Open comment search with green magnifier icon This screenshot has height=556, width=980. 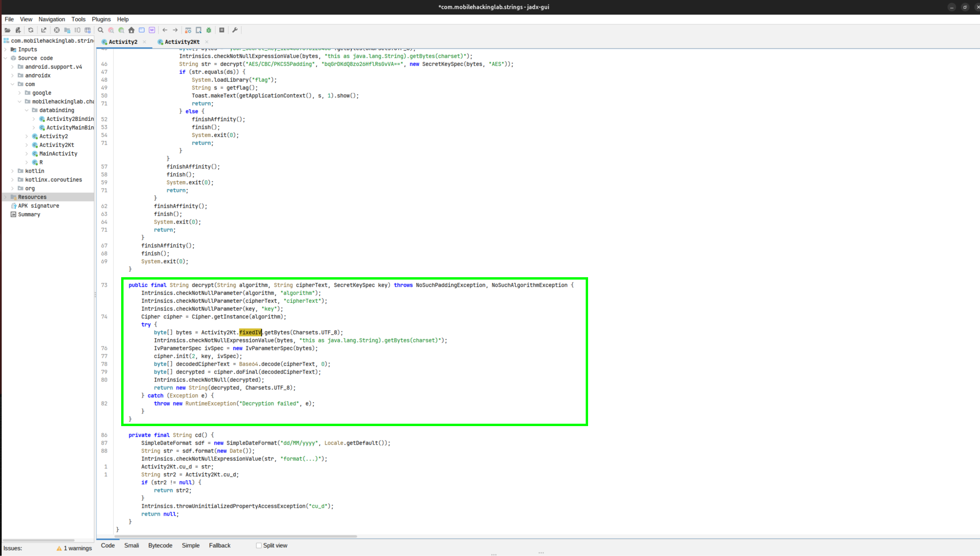[121, 30]
